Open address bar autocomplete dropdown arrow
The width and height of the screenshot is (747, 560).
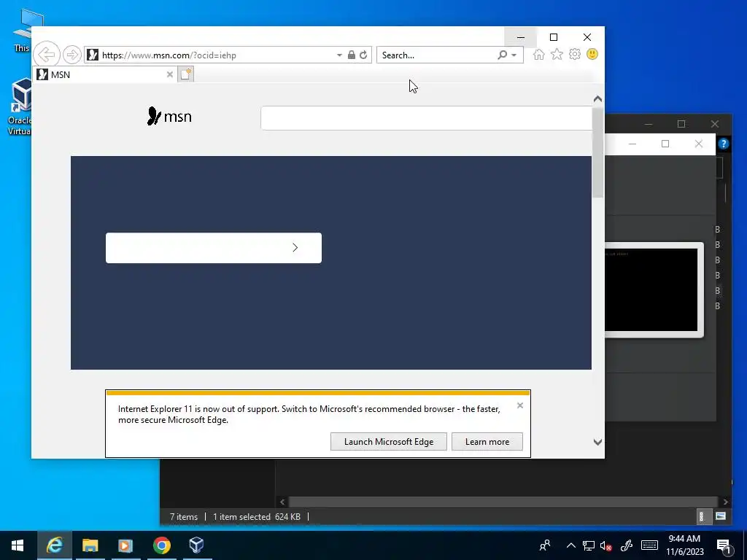tap(339, 55)
